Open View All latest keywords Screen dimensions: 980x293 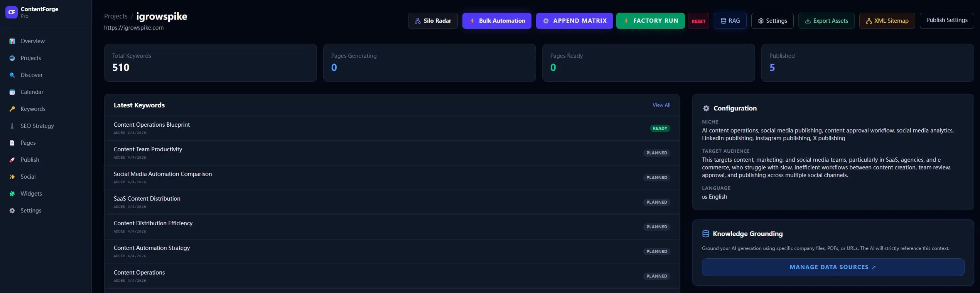click(661, 105)
